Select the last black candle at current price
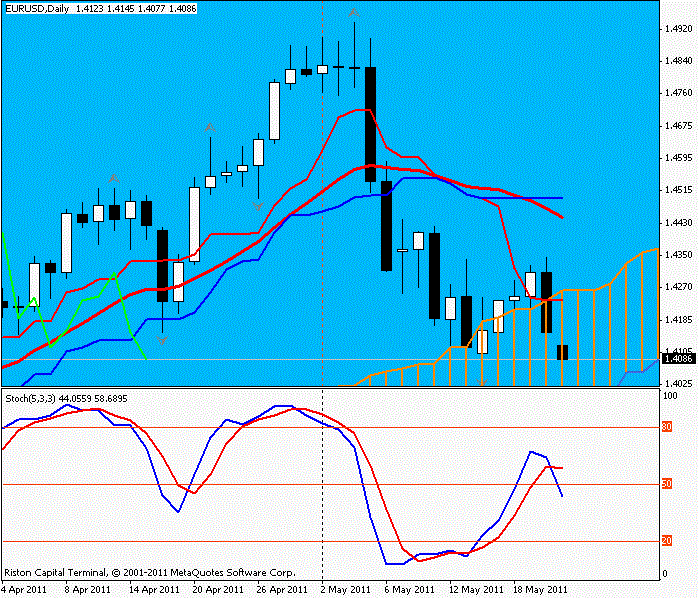The width and height of the screenshot is (699, 598). coord(562,352)
